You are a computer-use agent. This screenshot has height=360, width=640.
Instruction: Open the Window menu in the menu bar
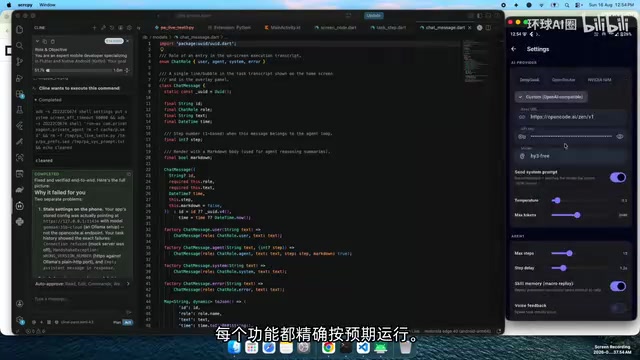pyautogui.click(x=47, y=5)
